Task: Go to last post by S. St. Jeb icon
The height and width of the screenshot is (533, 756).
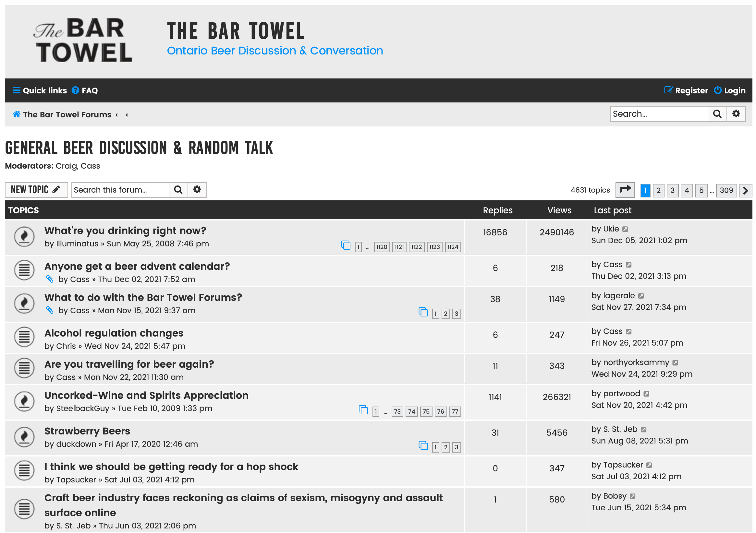Action: [644, 430]
